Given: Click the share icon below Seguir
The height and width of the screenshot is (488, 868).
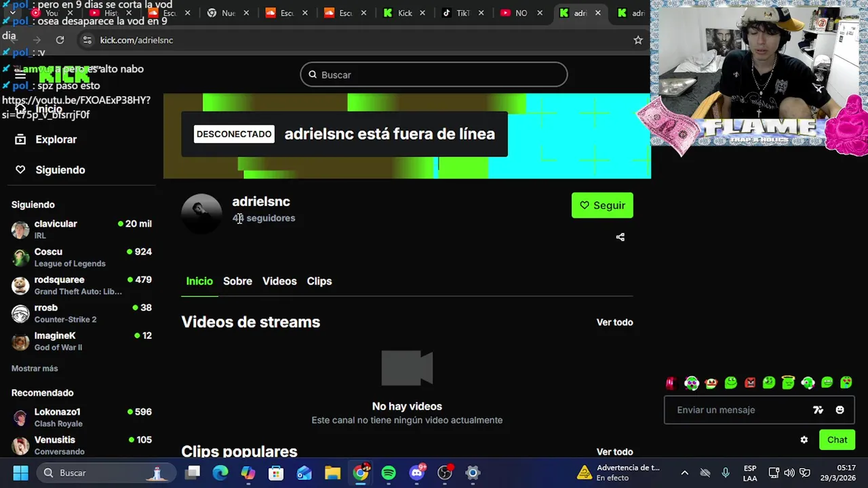Looking at the screenshot, I should pyautogui.click(x=620, y=237).
